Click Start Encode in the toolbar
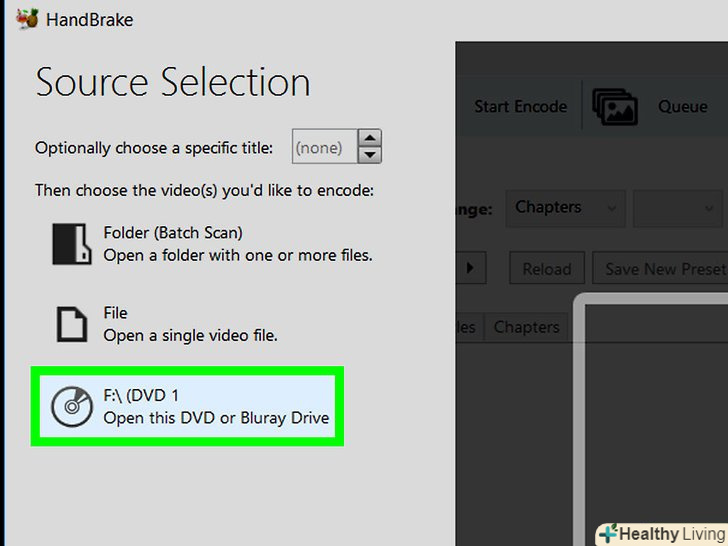The height and width of the screenshot is (546, 728). [x=520, y=107]
